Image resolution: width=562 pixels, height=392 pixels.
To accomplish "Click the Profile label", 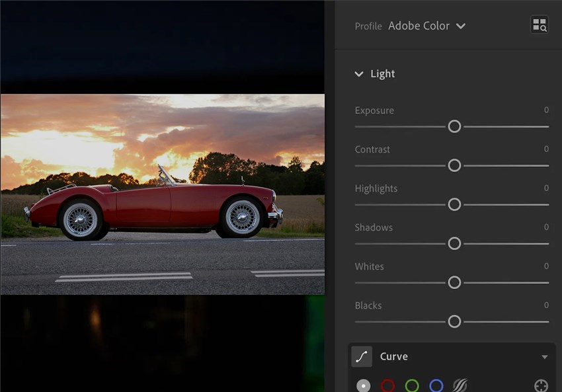I will [x=368, y=26].
